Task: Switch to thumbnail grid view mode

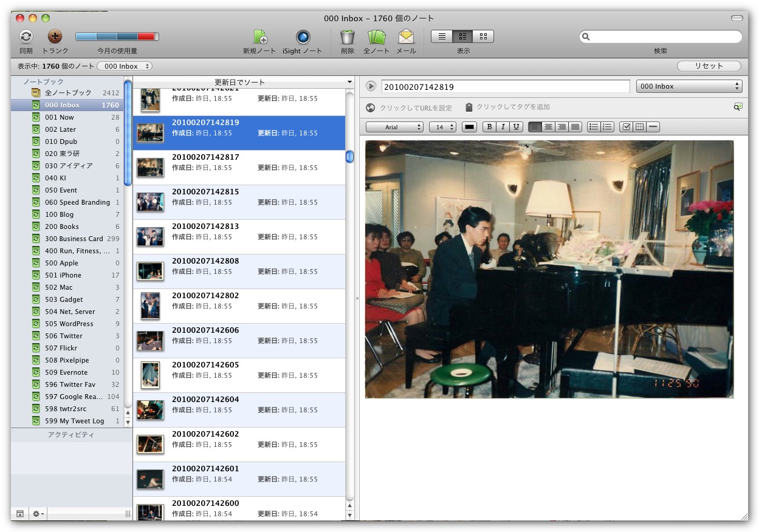Action: (483, 36)
